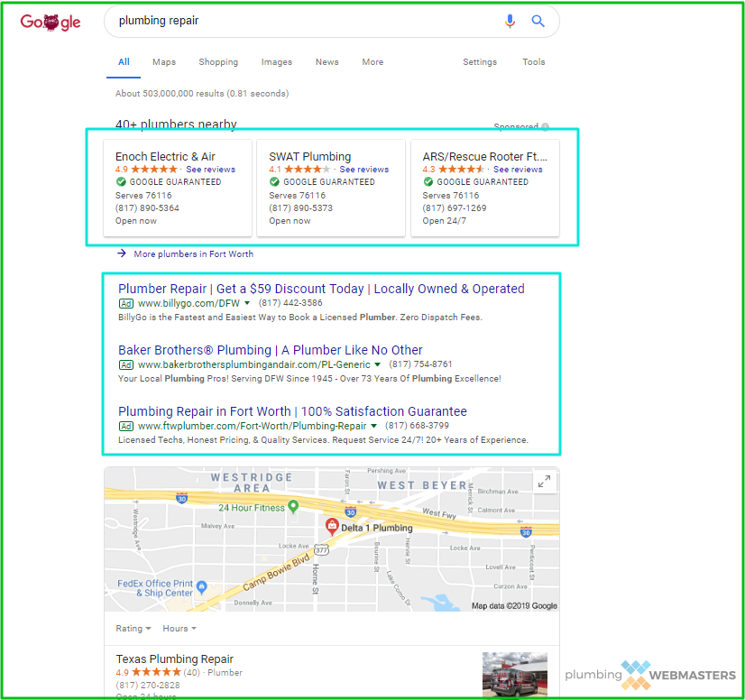
Task: Open the Rating filter dropdown
Action: click(133, 628)
